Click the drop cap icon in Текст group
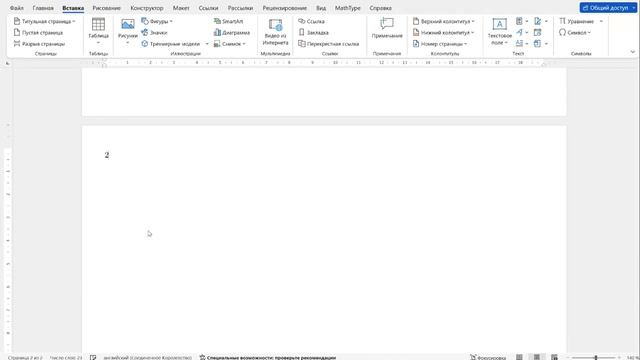This screenshot has height=360, width=640. tap(519, 43)
